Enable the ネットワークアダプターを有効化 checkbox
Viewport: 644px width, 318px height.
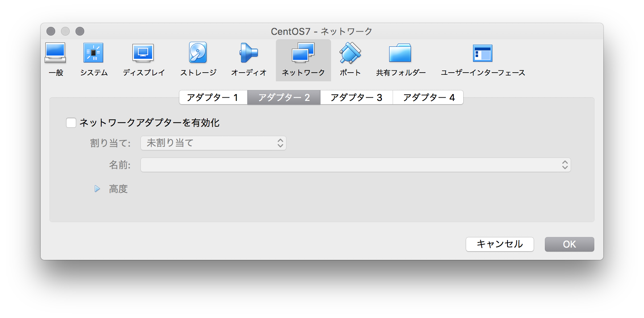pyautogui.click(x=71, y=123)
